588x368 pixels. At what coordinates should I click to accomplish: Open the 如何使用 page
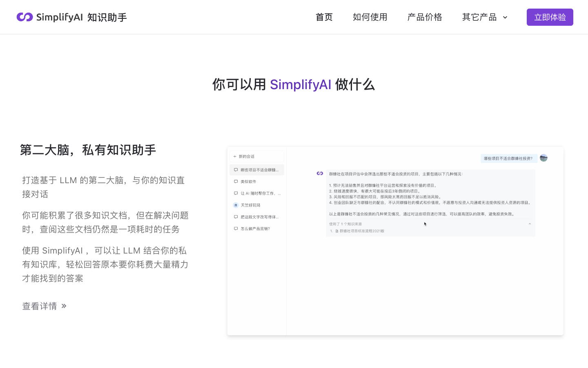tap(370, 17)
